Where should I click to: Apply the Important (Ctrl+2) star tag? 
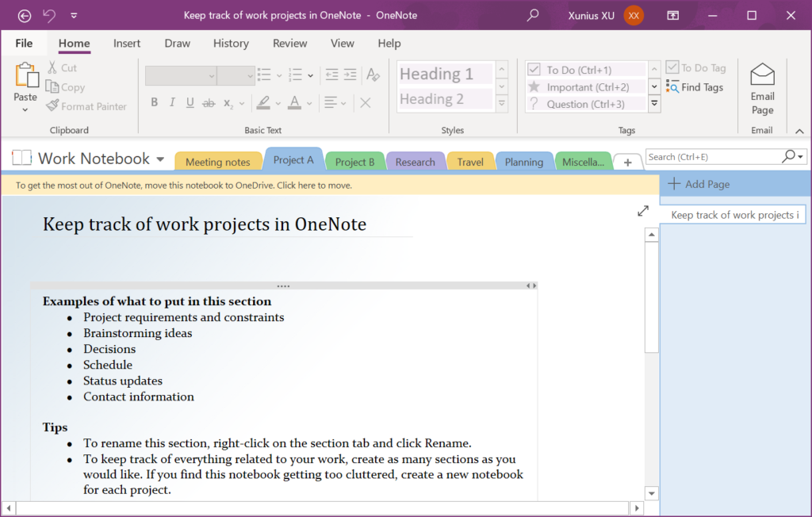pos(586,87)
